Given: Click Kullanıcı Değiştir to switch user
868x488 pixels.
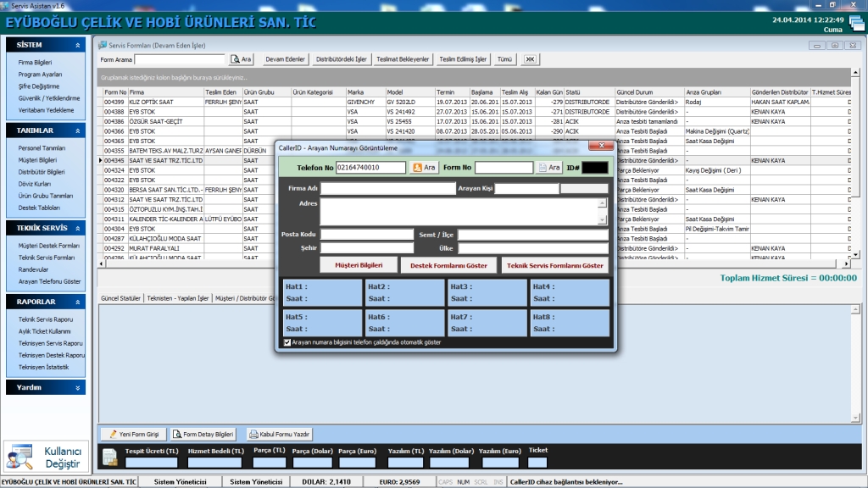Looking at the screenshot, I should (44, 457).
